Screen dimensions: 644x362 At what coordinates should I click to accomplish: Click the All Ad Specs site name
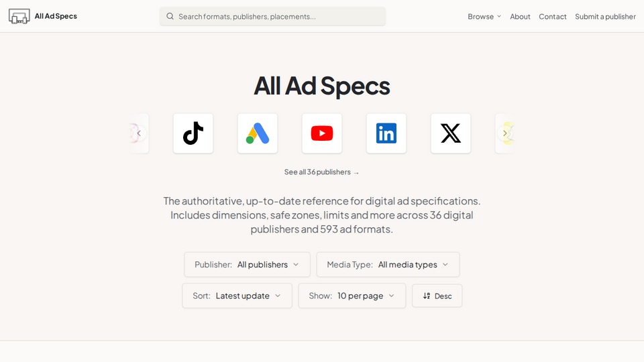point(56,16)
